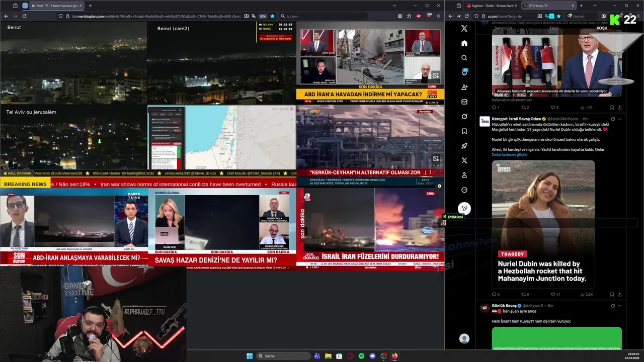Open X Profile person icon in sidebar
The image size is (644, 362).
(464, 175)
